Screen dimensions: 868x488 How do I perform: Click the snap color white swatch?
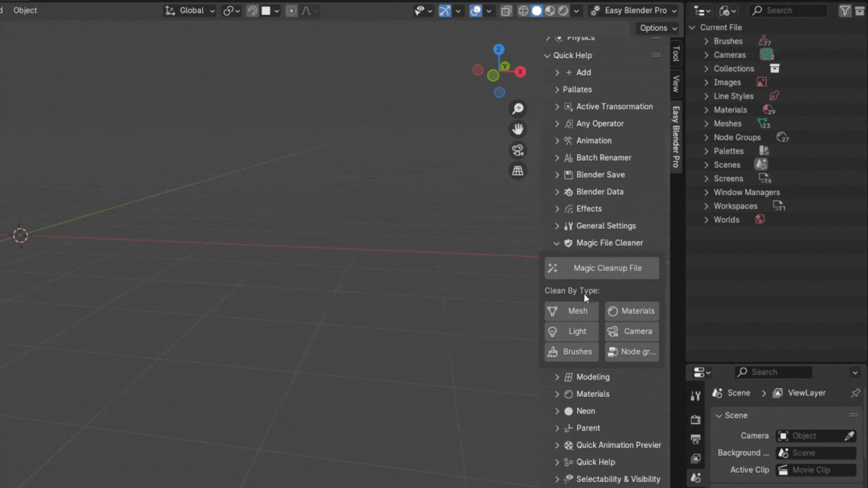pyautogui.click(x=266, y=11)
